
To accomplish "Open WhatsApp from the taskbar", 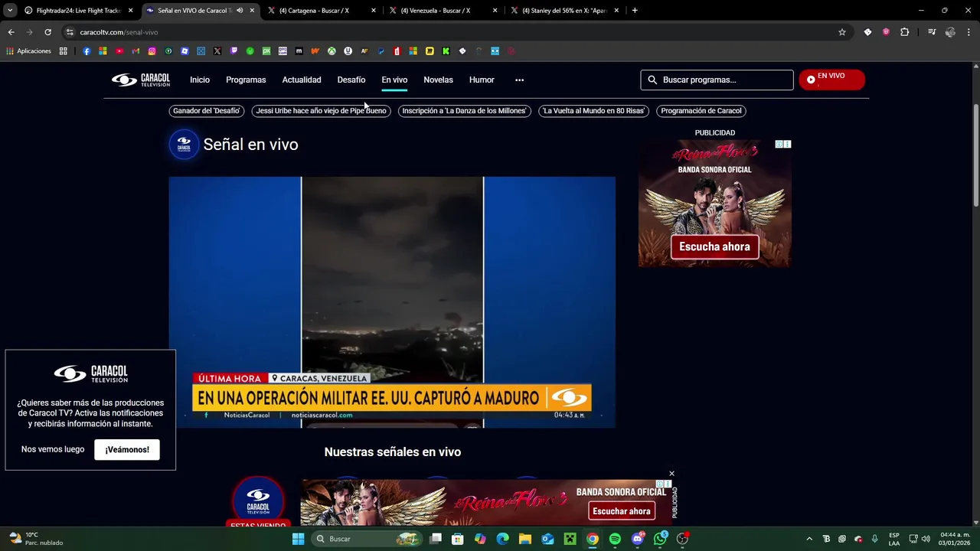I will click(x=660, y=539).
